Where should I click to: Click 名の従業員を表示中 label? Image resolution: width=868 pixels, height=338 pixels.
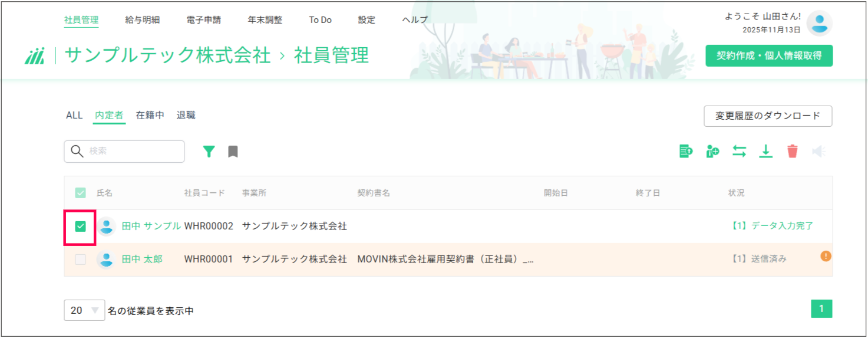coord(151,310)
